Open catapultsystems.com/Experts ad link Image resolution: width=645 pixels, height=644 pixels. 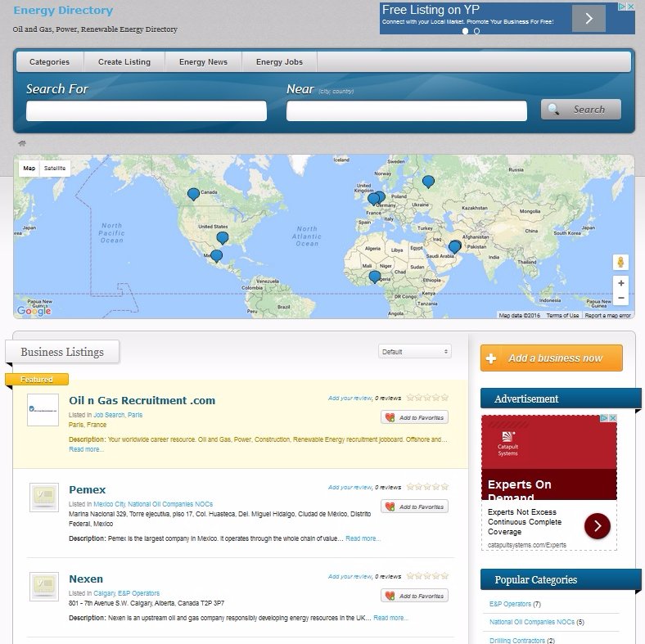pyautogui.click(x=527, y=545)
